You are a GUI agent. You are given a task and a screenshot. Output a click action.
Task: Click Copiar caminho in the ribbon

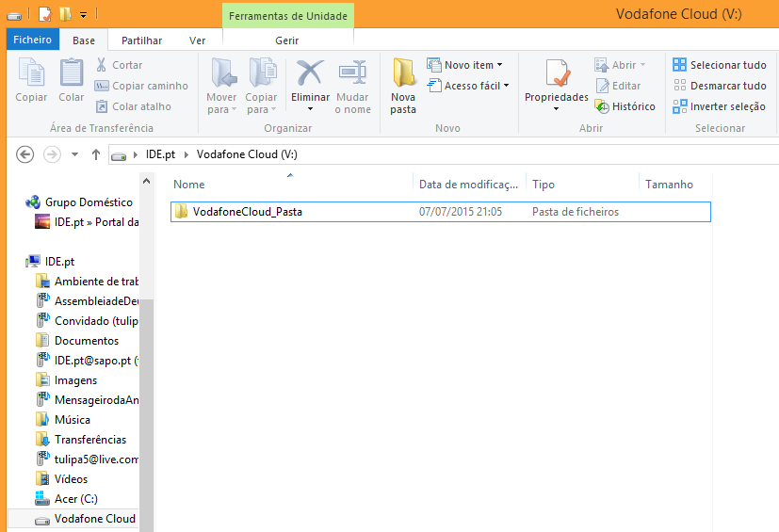(x=141, y=86)
